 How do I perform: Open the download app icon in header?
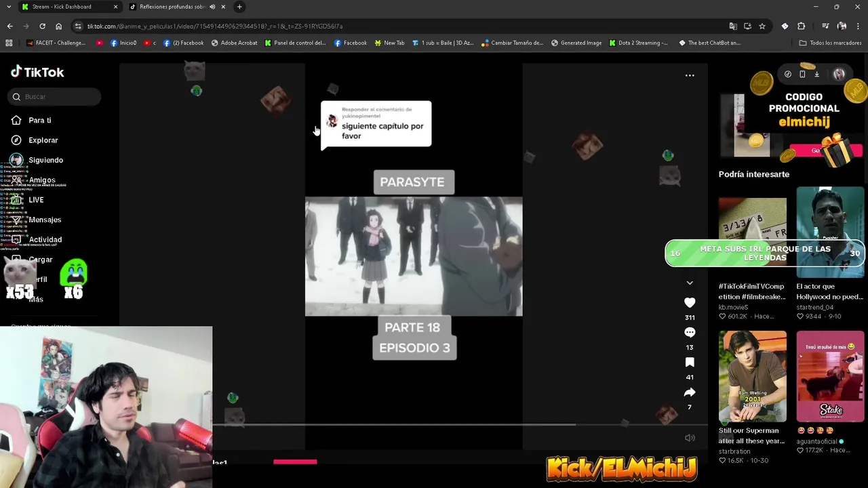click(x=816, y=75)
